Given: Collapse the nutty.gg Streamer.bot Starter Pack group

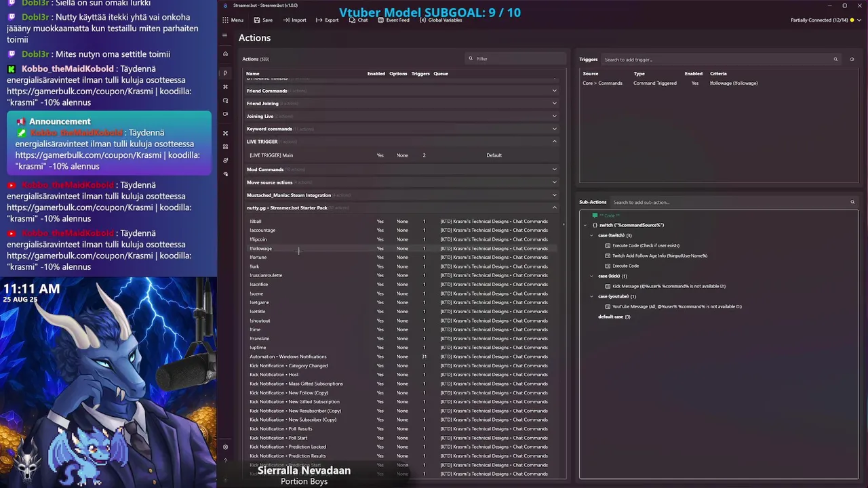Looking at the screenshot, I should pyautogui.click(x=554, y=208).
